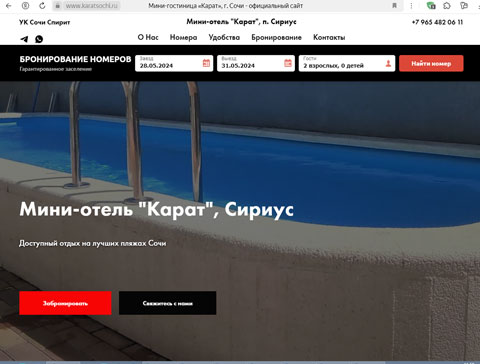480x364 pixels.
Task: Click the check-out date field 31.05.2024
Action: pos(256,63)
